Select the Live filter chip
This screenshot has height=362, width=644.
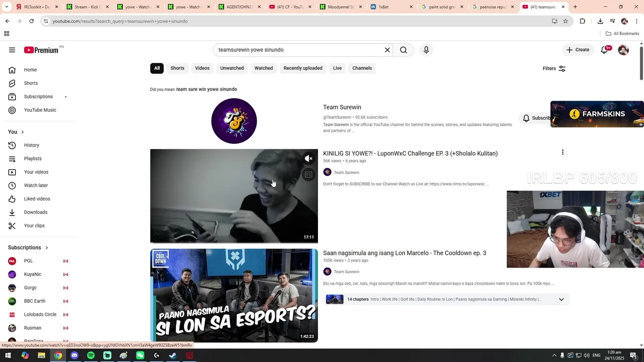tap(337, 68)
